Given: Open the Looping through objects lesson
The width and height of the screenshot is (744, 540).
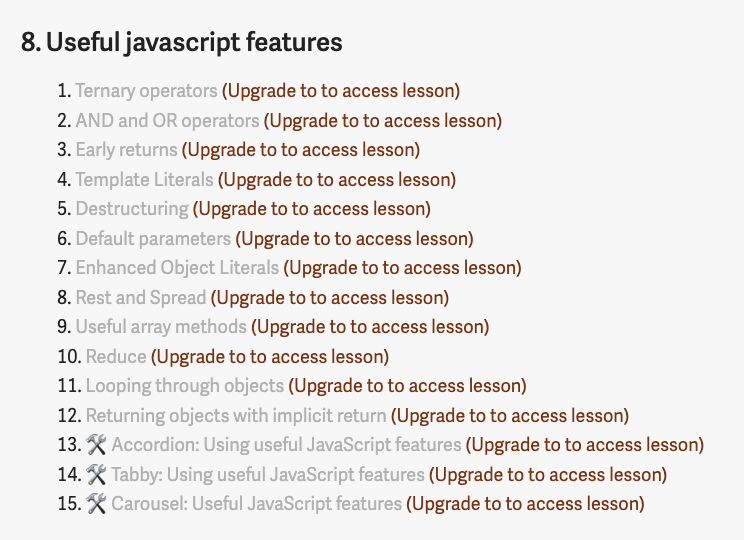Looking at the screenshot, I should coord(185,386).
